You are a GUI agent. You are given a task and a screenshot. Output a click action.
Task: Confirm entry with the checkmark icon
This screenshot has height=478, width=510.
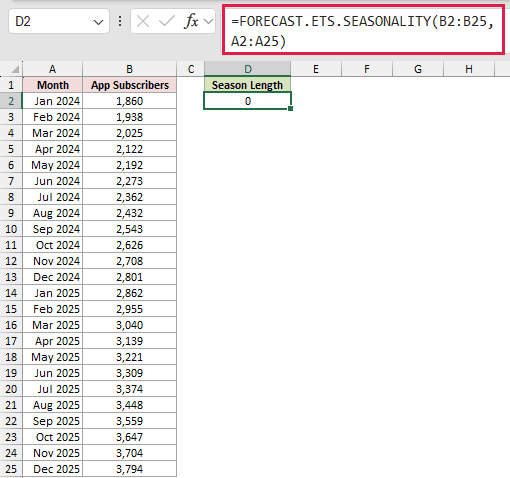(x=167, y=22)
